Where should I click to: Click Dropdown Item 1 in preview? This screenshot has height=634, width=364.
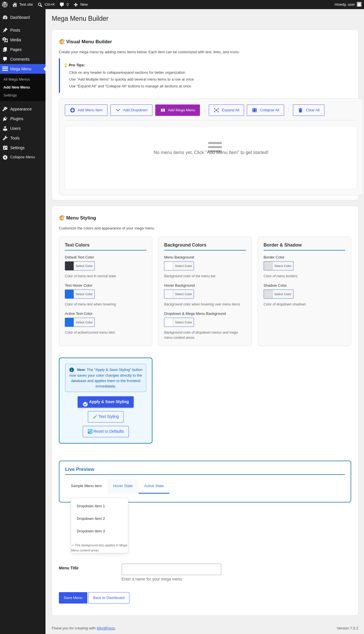[x=100, y=506]
